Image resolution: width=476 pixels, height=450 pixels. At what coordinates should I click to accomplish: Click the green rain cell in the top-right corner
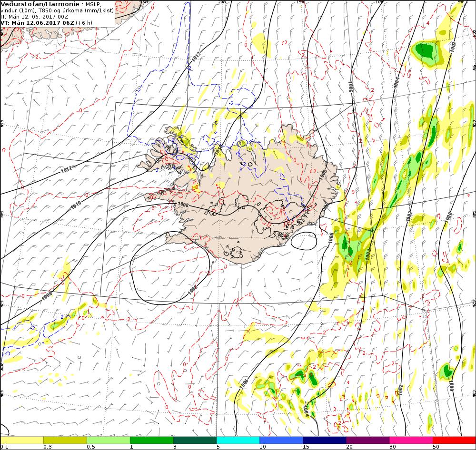pyautogui.click(x=425, y=50)
